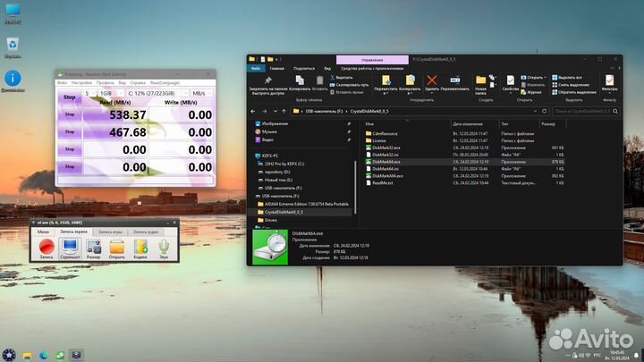Click the Новая папка icon
This screenshot has height=362, width=644.
[480, 80]
